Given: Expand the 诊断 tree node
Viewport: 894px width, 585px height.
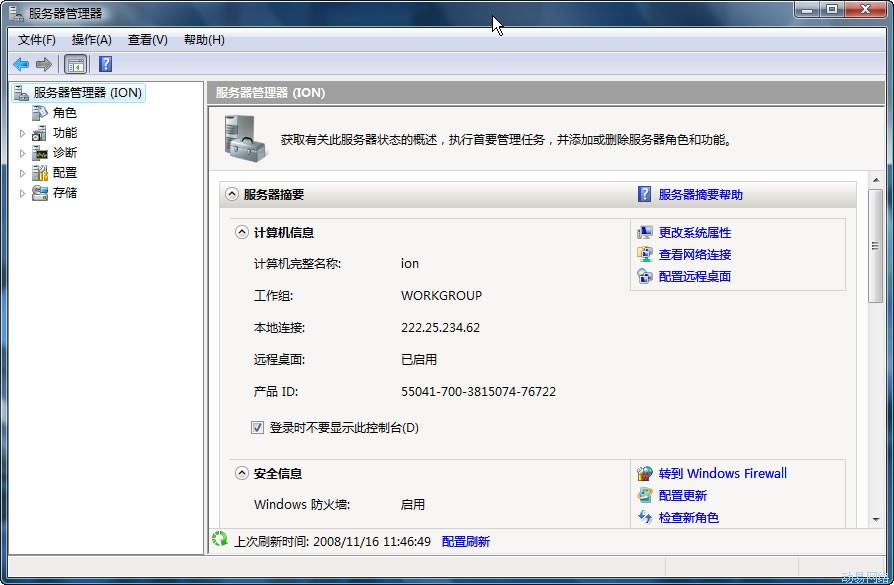Looking at the screenshot, I should (x=23, y=153).
